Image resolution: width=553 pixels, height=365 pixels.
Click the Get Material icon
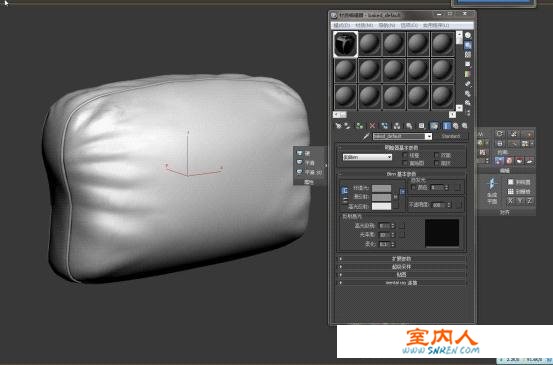(x=338, y=126)
